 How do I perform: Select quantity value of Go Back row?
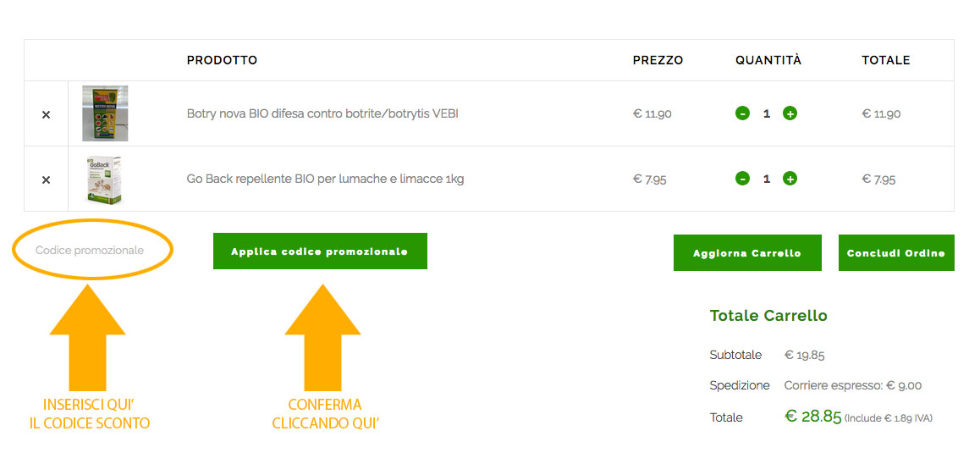point(767,179)
